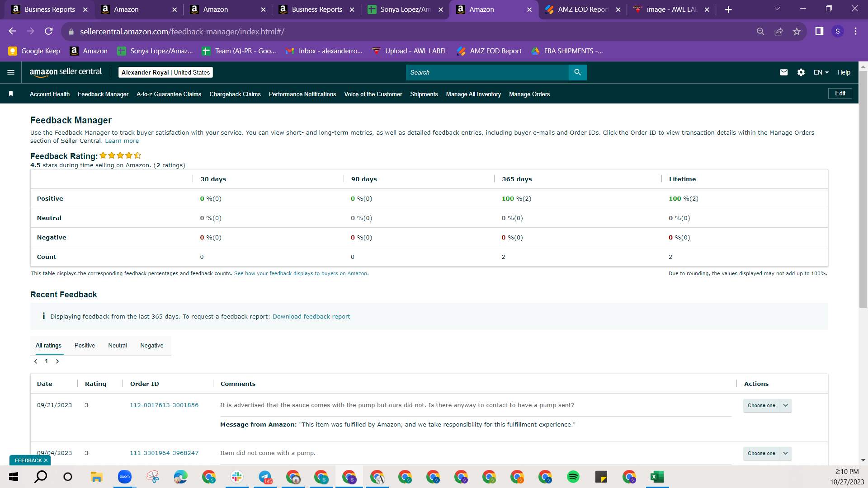Open Excel from the taskbar

click(x=657, y=477)
